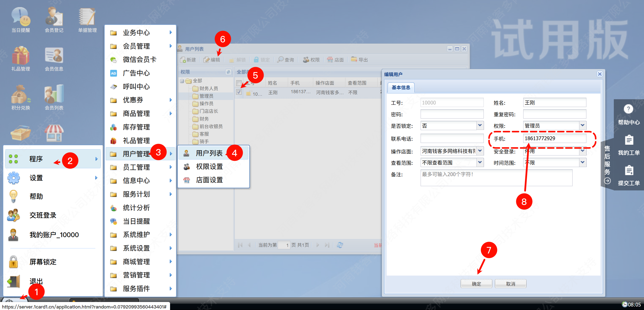Open the 是否锁定 dropdown
The height and width of the screenshot is (310, 644).
[480, 125]
